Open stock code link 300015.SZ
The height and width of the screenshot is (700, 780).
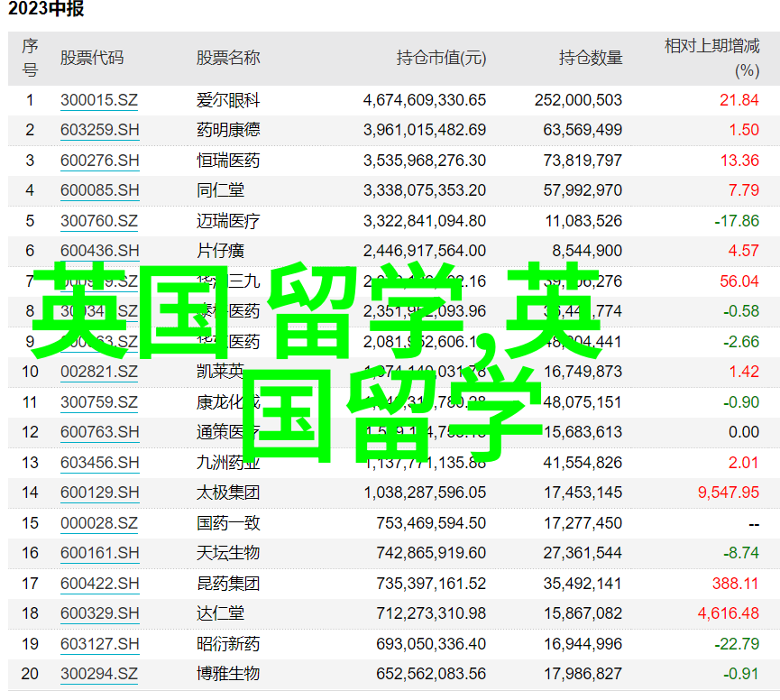coord(99,100)
